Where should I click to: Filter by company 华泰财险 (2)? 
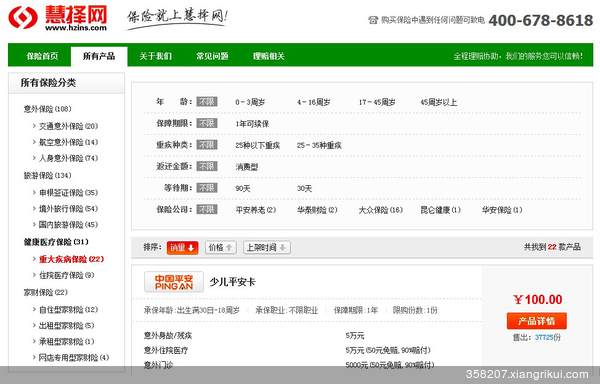pos(317,210)
